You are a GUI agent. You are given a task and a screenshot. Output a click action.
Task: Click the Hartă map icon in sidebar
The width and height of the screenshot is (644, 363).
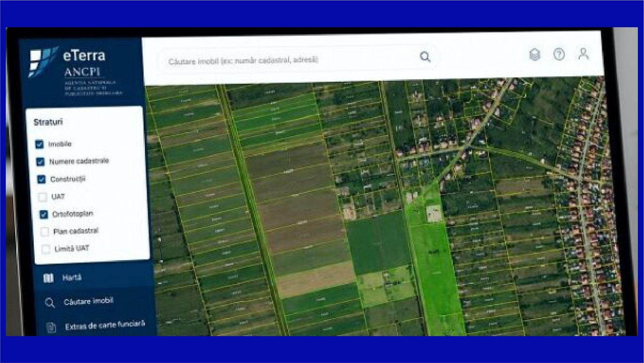pyautogui.click(x=48, y=278)
